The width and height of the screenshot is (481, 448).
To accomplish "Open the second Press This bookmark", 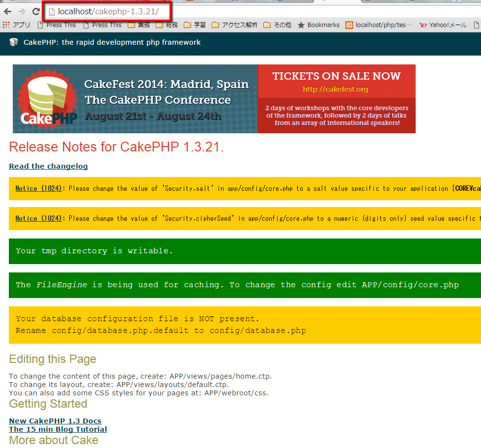I will pos(103,25).
